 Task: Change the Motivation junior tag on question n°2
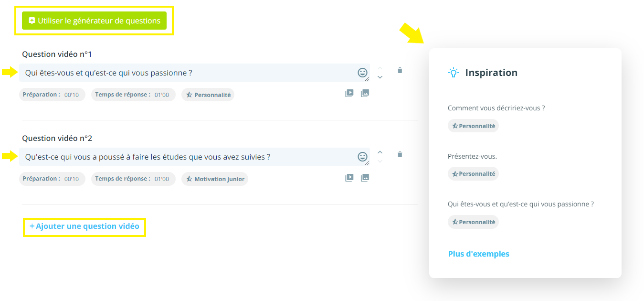click(215, 179)
